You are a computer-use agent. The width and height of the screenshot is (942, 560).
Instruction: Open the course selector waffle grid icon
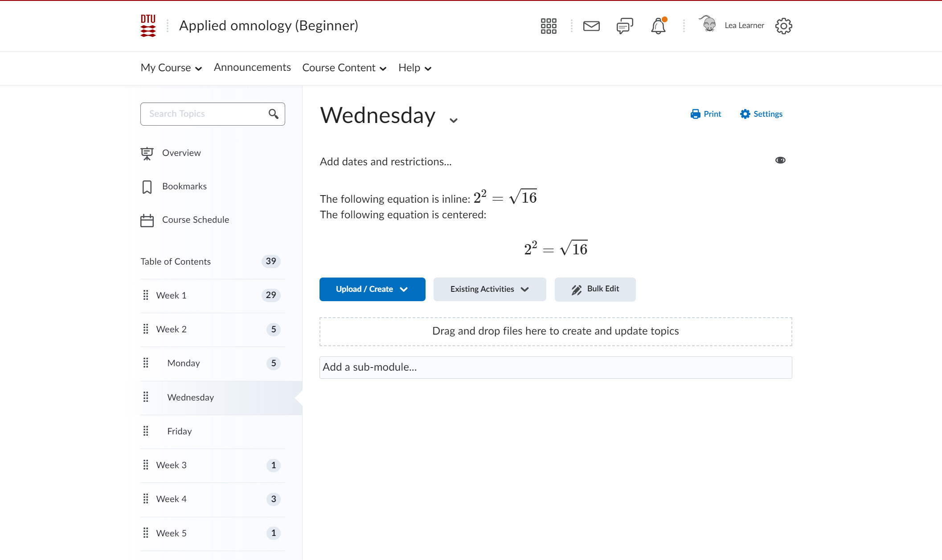point(549,26)
